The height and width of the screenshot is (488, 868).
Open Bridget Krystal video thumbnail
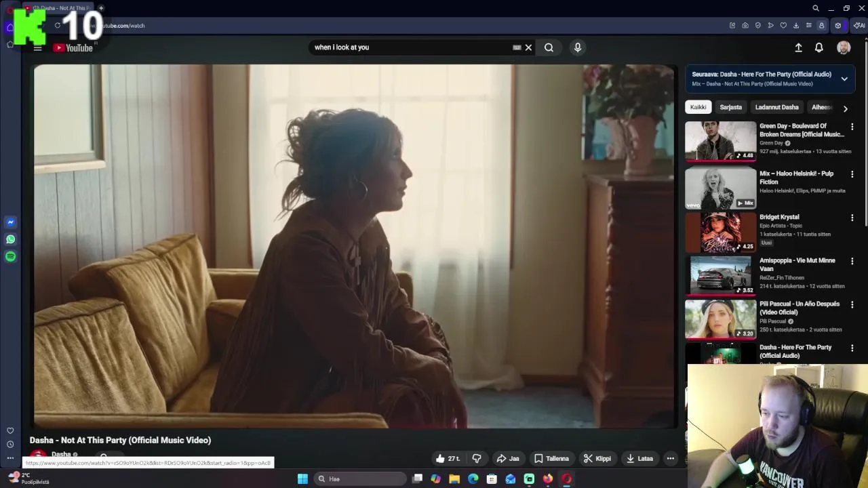tap(720, 232)
